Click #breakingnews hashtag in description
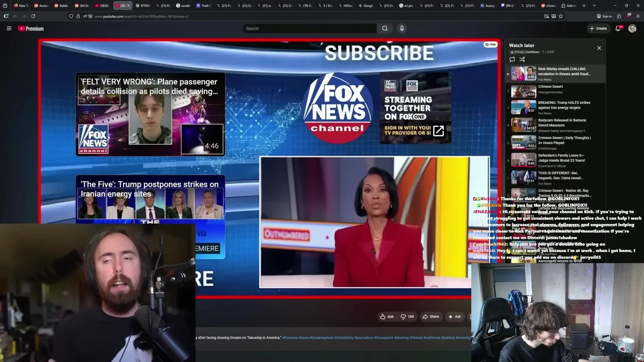The width and height of the screenshot is (644, 362). pos(321,338)
